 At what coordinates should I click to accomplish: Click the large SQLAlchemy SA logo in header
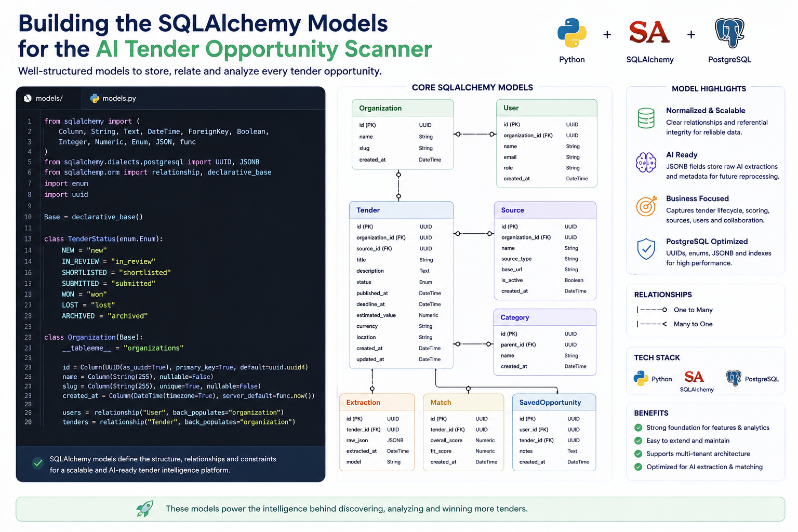pos(649,33)
